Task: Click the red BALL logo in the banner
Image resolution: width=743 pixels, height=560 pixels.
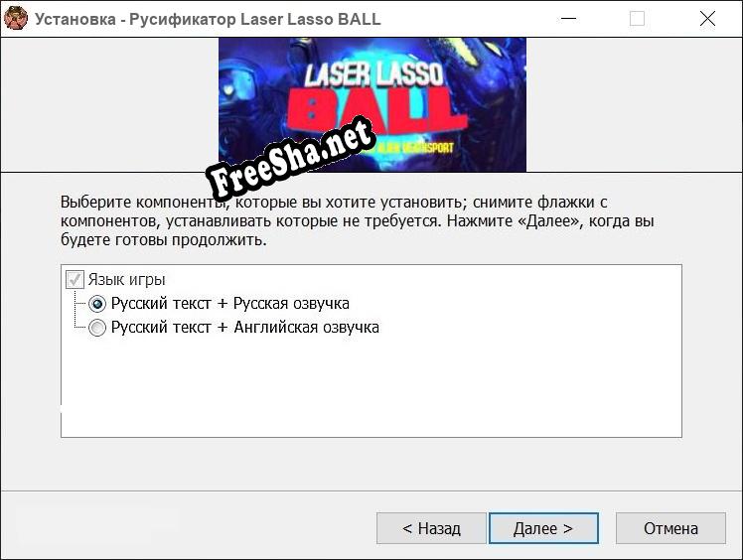Action: (376, 112)
